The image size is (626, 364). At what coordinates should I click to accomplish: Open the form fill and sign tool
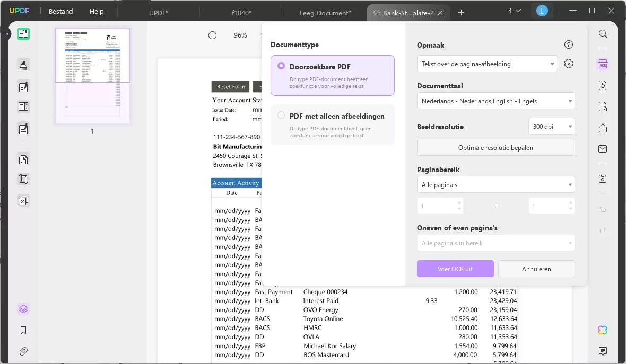[23, 128]
